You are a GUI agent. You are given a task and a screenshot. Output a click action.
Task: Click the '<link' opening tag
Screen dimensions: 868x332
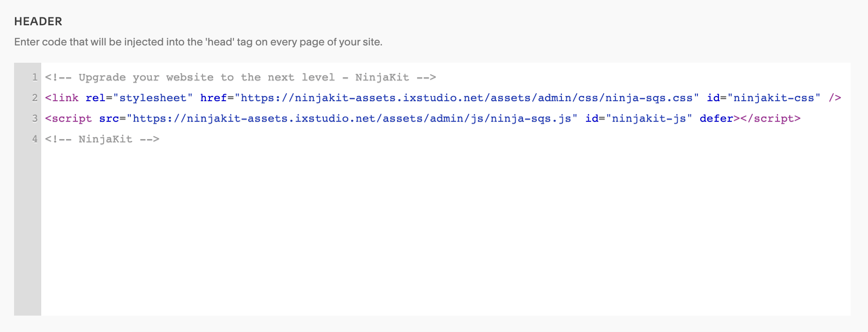click(62, 98)
